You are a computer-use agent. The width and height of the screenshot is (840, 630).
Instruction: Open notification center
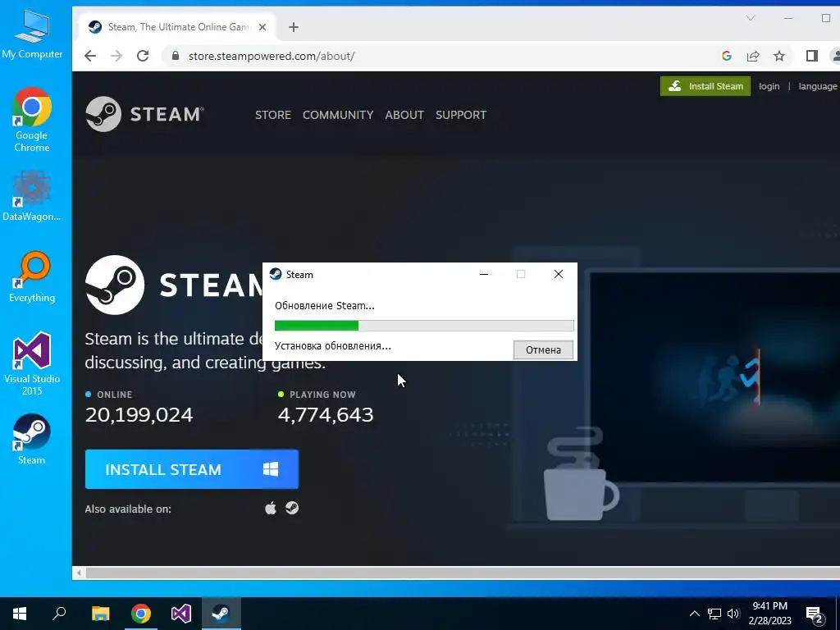click(815, 614)
